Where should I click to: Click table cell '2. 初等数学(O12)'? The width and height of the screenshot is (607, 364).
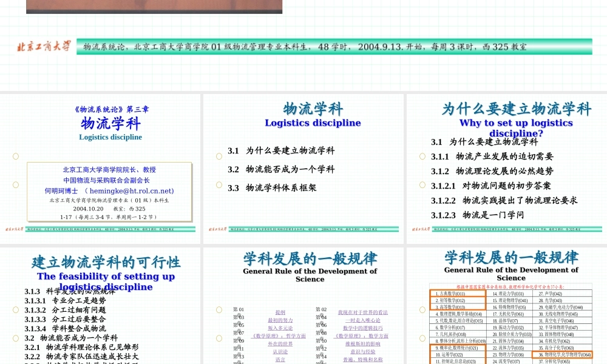tap(458, 300)
